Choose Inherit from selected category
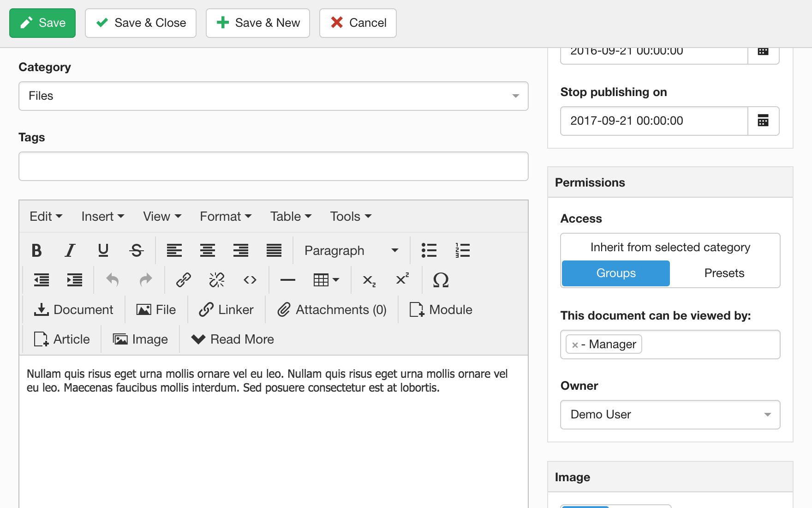Image resolution: width=812 pixels, height=508 pixels. coord(670,248)
